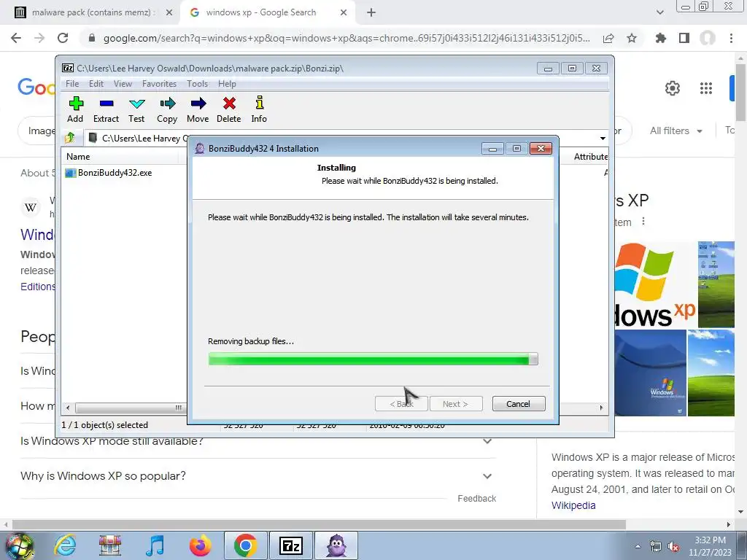
Task: Click the Delete icon in 7-Zip toolbar
Action: pos(229,104)
